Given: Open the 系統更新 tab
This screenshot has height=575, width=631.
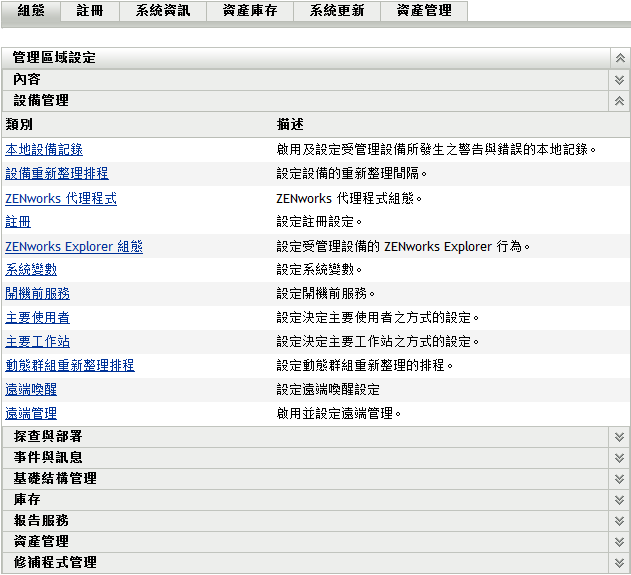Looking at the screenshot, I should pos(337,11).
